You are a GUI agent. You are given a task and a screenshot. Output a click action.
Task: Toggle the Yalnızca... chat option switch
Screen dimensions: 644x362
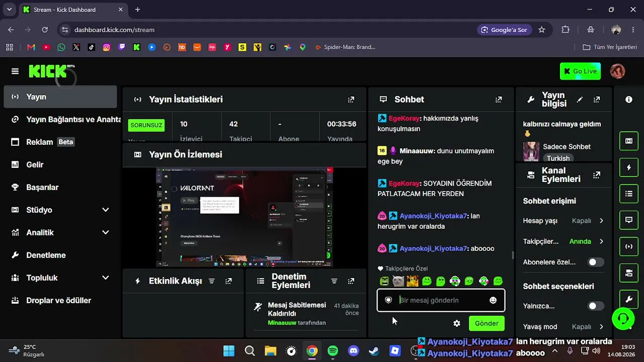[x=596, y=306]
